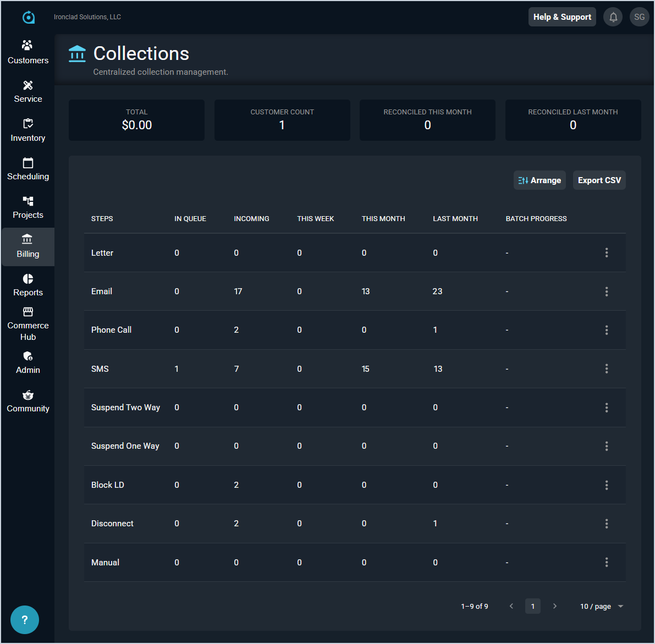Open the notifications bell icon
The height and width of the screenshot is (644, 655).
tap(613, 17)
